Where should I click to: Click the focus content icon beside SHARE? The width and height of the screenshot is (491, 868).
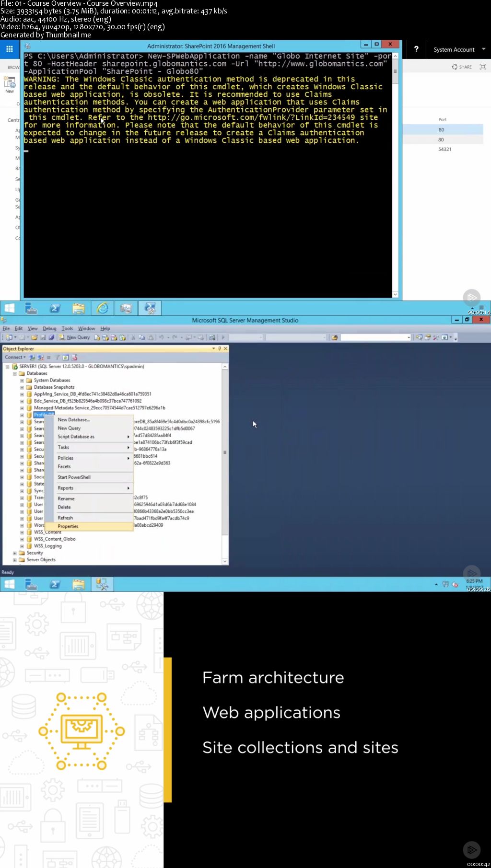click(483, 67)
